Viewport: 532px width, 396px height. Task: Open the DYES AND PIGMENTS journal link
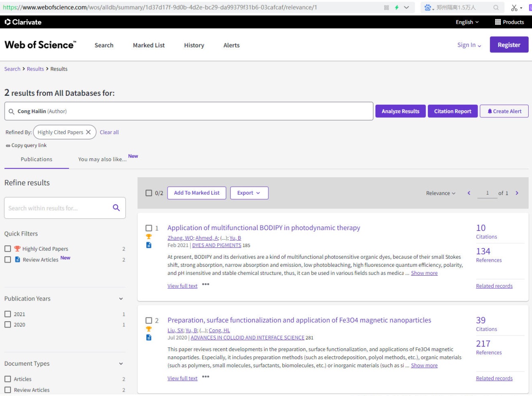(216, 245)
